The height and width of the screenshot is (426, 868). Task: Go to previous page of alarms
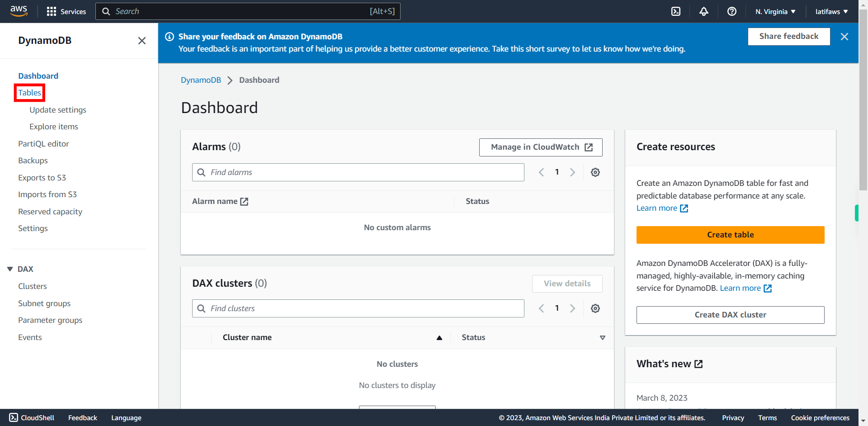tap(541, 172)
